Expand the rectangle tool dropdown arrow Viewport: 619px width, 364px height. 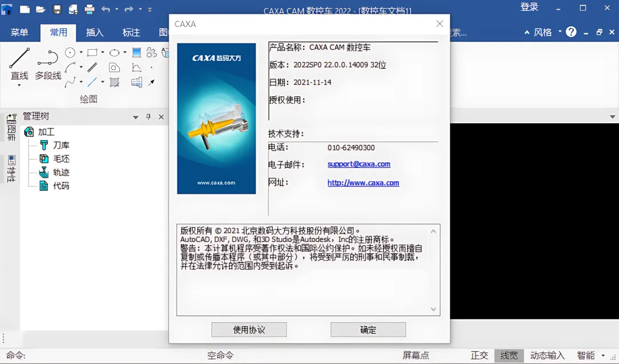click(103, 53)
